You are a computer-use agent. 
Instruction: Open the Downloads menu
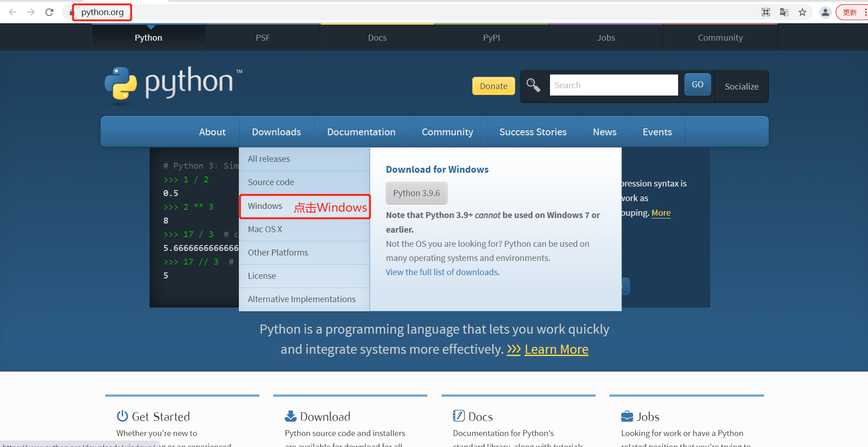coord(276,132)
